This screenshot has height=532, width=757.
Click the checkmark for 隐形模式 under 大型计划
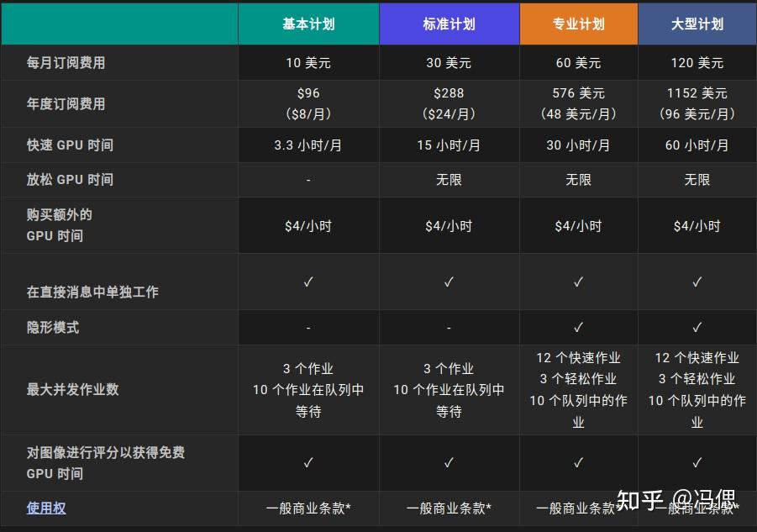click(697, 327)
